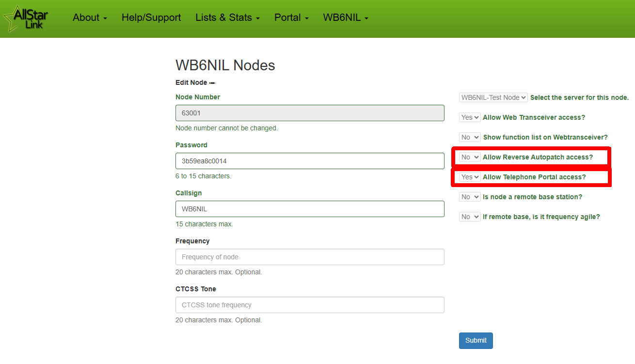Screen dimensions: 635x364
Task: Click the Node Number field
Action: (310, 113)
